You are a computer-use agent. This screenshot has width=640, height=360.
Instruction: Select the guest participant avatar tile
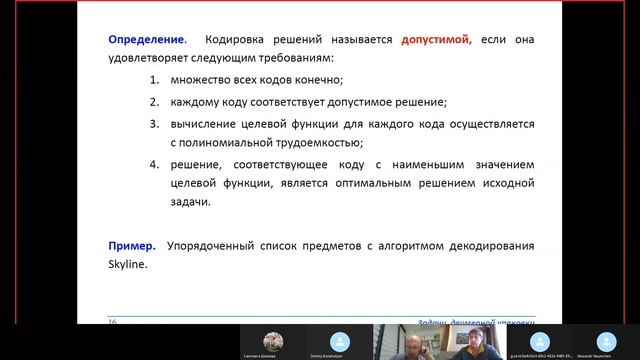(x=540, y=342)
